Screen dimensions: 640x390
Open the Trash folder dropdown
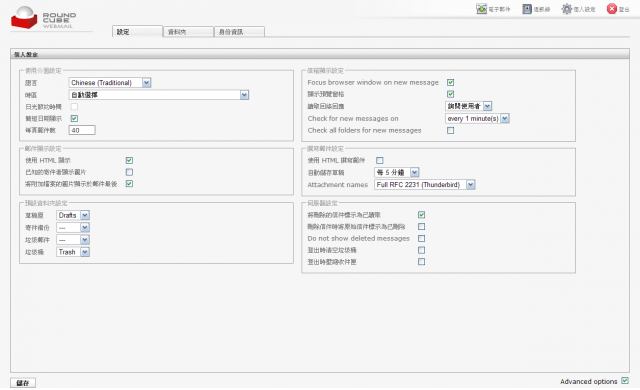click(73, 252)
